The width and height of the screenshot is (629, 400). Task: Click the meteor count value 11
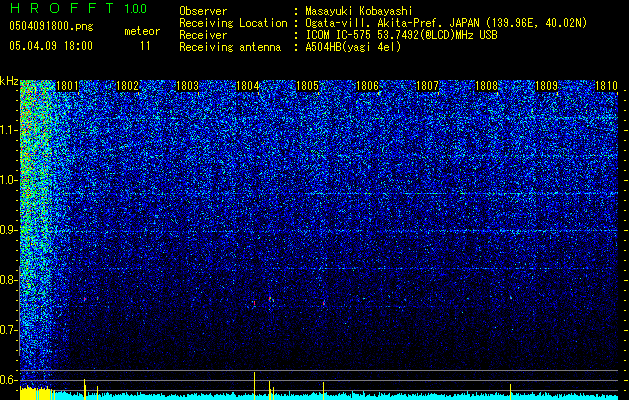tap(145, 46)
